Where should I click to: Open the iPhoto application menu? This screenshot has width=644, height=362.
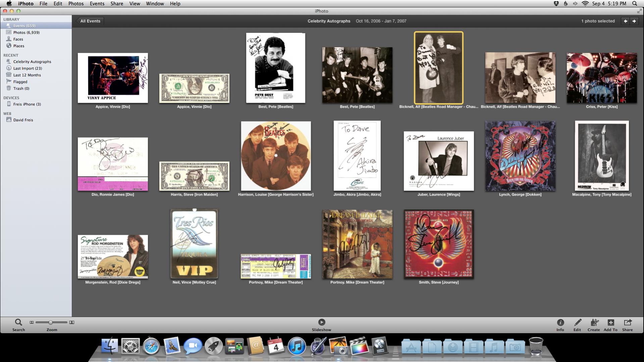(x=26, y=4)
